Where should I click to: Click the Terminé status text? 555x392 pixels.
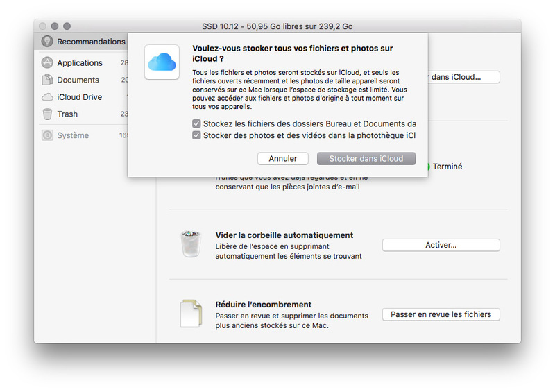447,167
